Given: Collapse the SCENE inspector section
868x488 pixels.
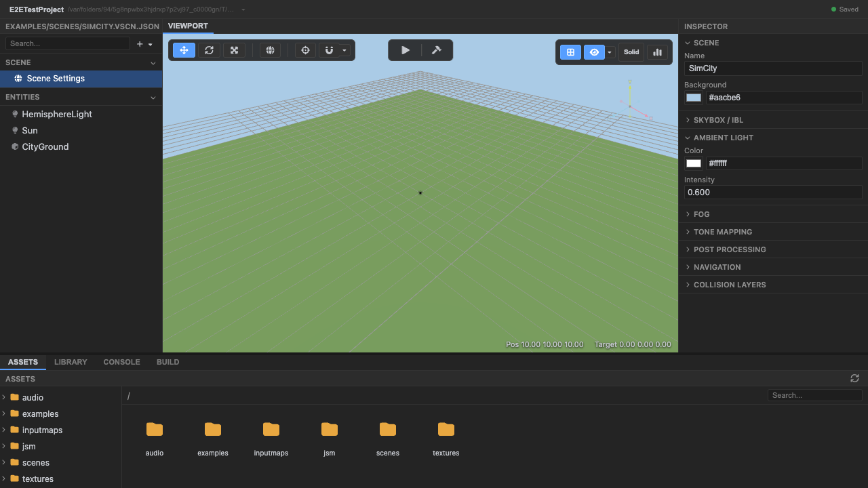Looking at the screenshot, I should coord(688,43).
